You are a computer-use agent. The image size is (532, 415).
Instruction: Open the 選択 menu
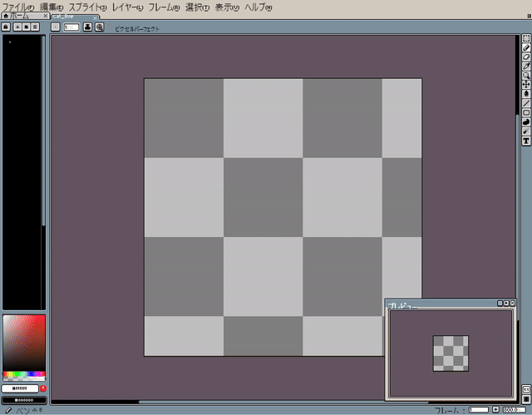pyautogui.click(x=197, y=7)
